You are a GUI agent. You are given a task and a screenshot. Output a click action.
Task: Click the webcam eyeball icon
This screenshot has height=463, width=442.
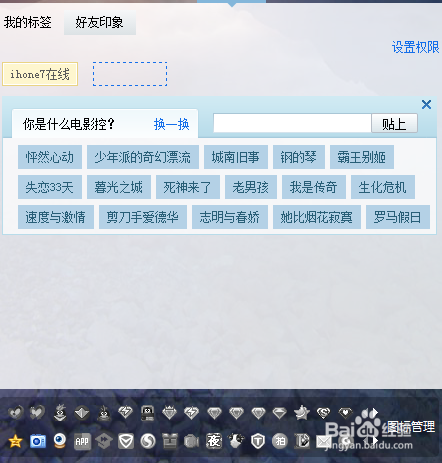60,441
